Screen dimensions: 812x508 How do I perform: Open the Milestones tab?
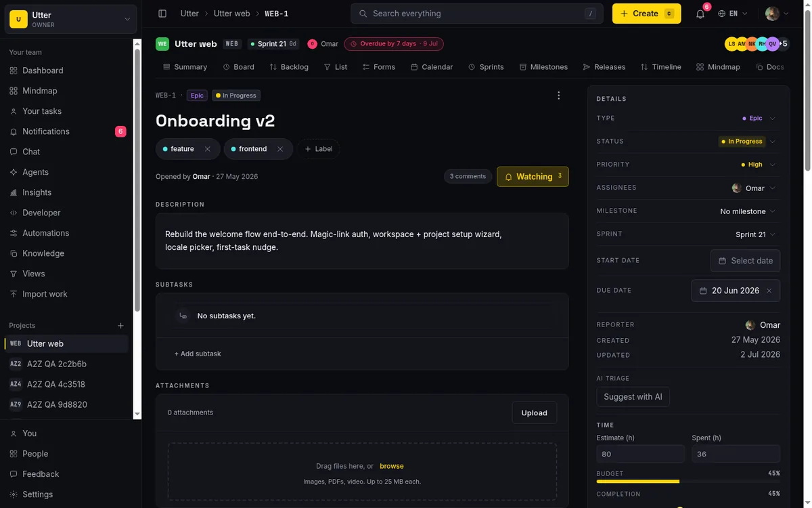543,67
